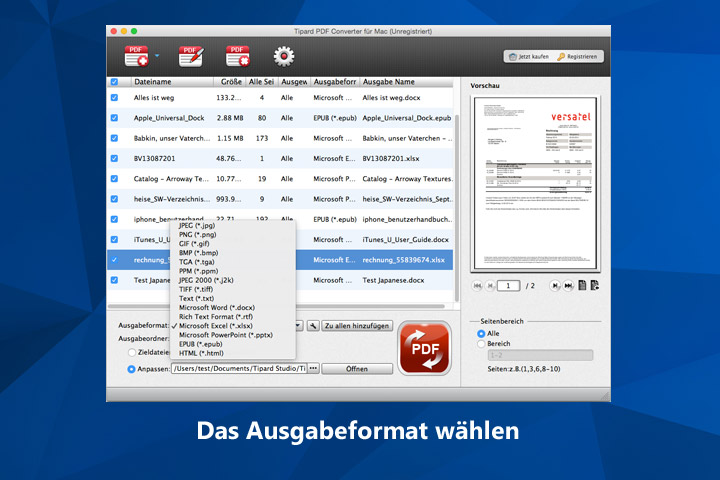This screenshot has height=480, width=720.
Task: Uncheck the Catalog - Arroway Te... file
Action: (114, 178)
